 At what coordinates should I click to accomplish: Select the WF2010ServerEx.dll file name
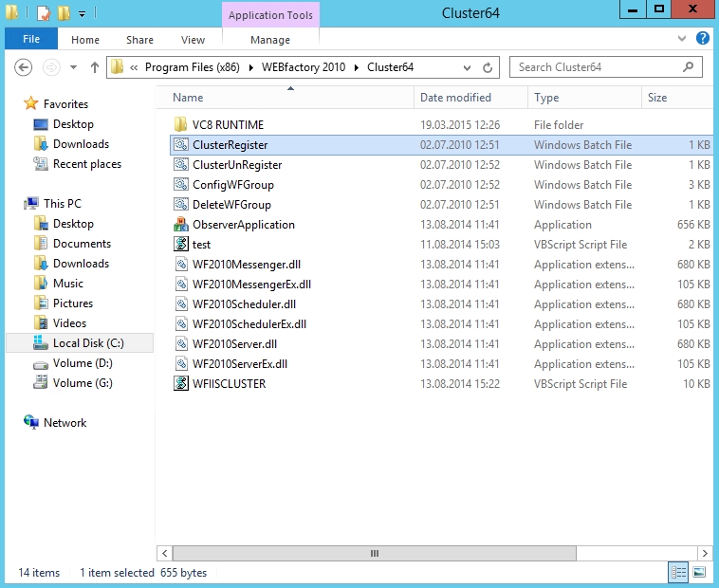coord(239,364)
